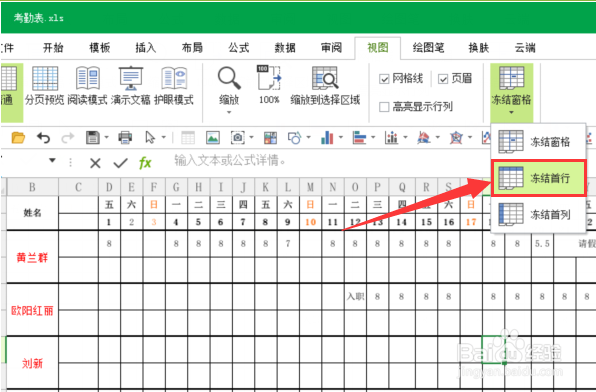
Task: Click the 缩放 zoom magnifier icon
Action: click(x=229, y=78)
